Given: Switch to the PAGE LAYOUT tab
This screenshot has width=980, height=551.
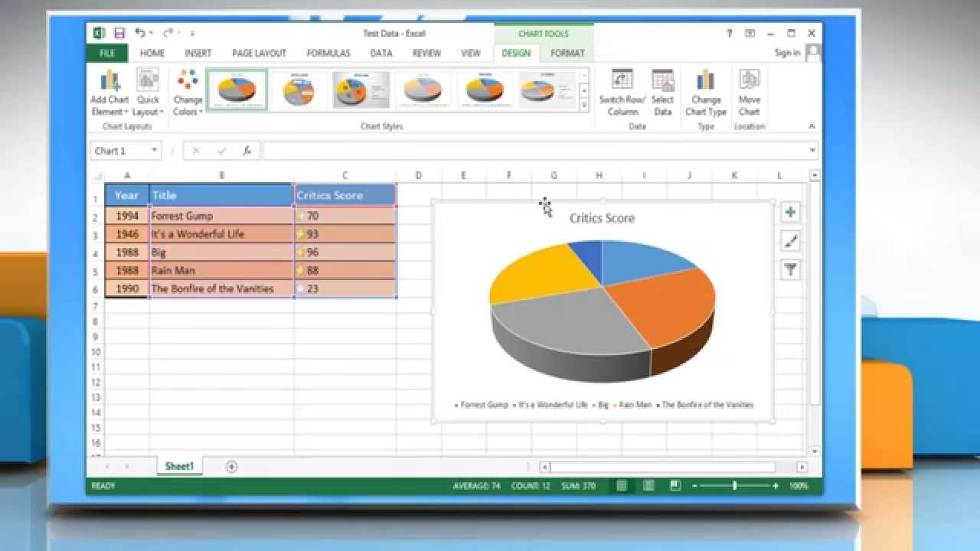Looking at the screenshot, I should point(259,53).
